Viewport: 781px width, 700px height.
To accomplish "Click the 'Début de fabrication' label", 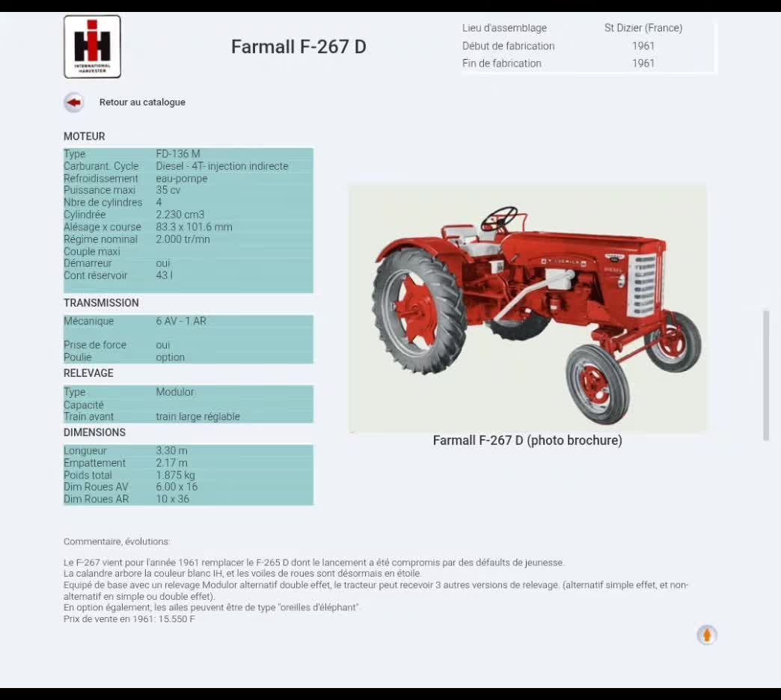I will coord(508,46).
